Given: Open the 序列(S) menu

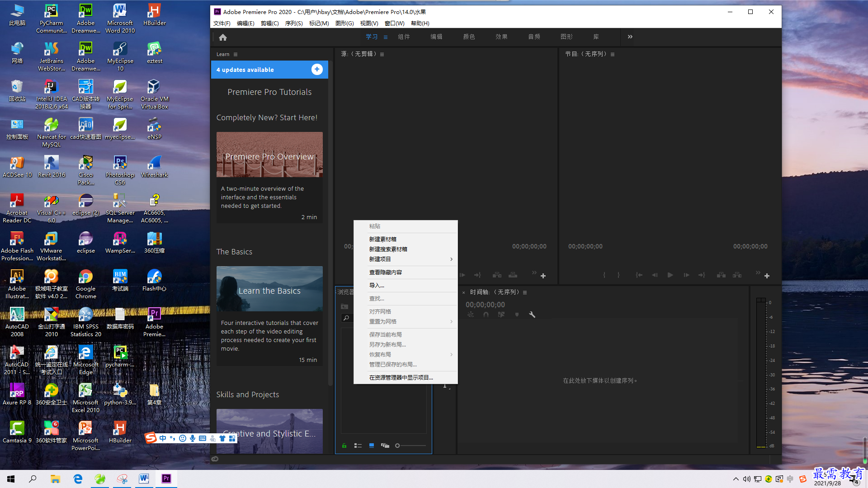Looking at the screenshot, I should click(294, 23).
